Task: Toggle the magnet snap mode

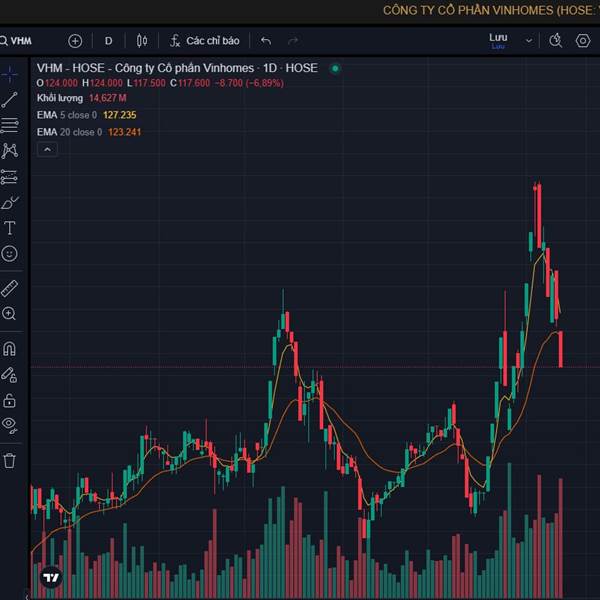Action: 10,349
